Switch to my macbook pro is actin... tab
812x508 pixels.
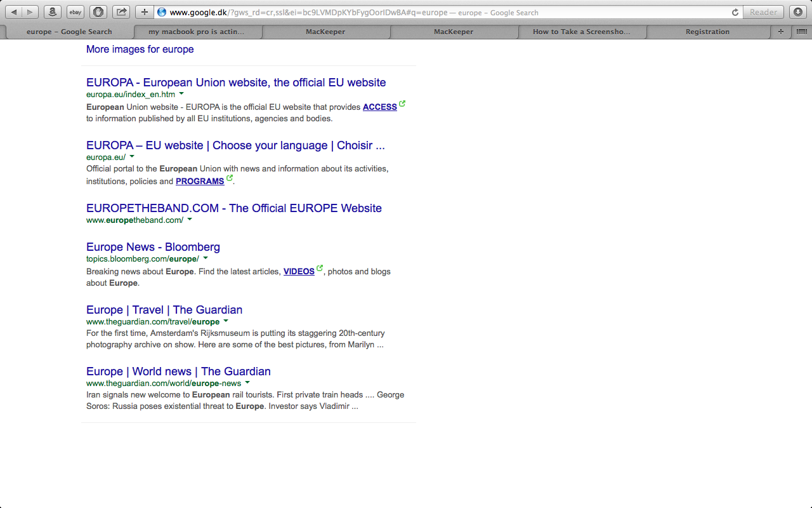(196, 32)
